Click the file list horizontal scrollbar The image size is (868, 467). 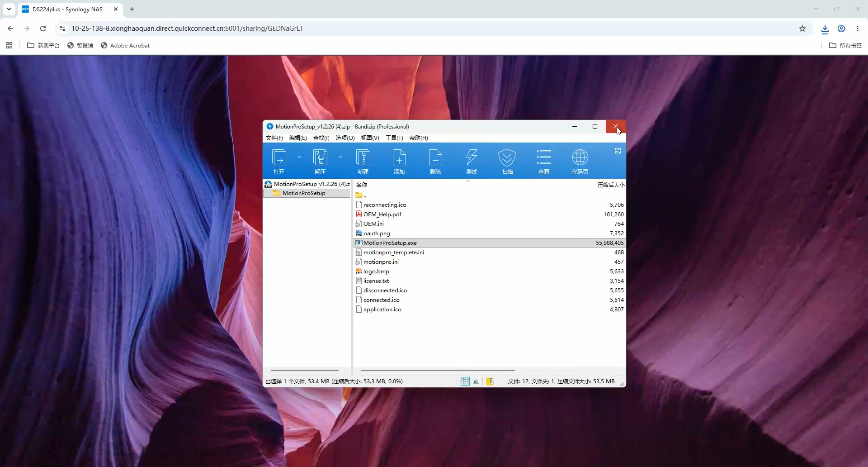coord(438,371)
